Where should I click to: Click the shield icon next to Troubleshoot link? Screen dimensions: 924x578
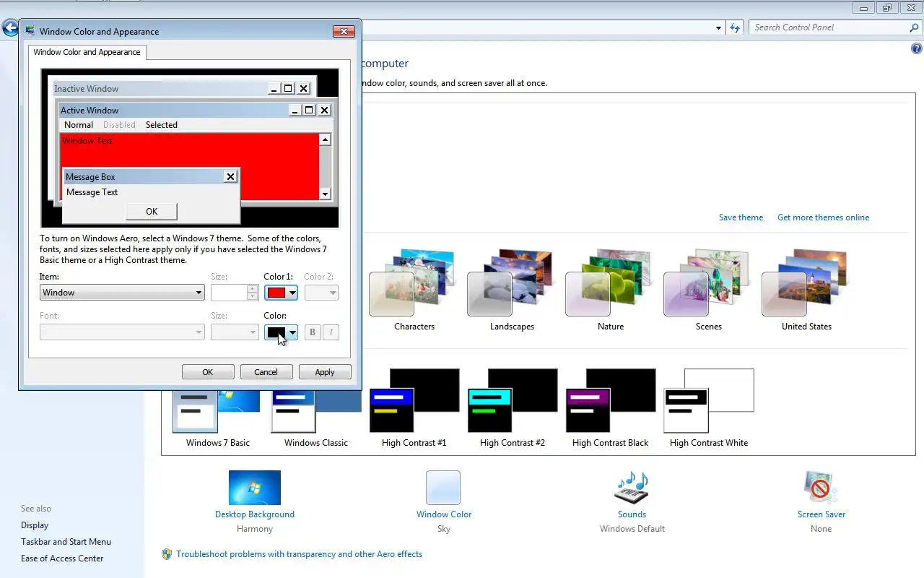point(167,554)
